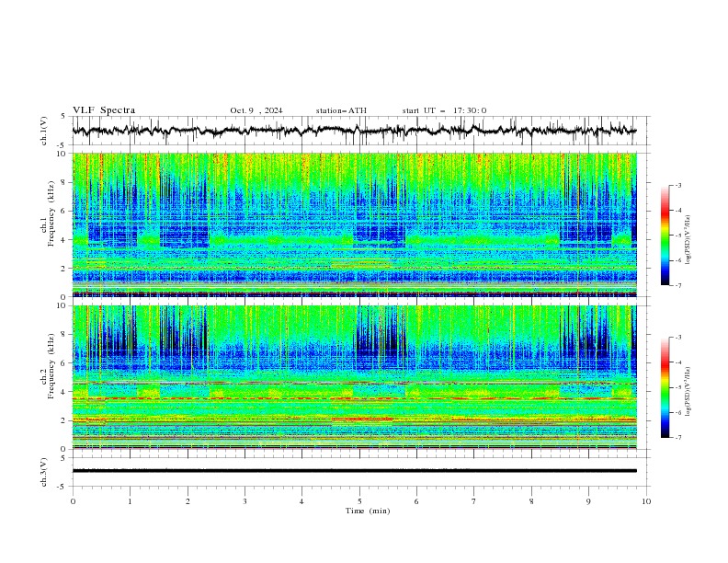The width and height of the screenshot is (728, 563).
Task: Click the "station=ATH" label
Action: click(x=341, y=110)
